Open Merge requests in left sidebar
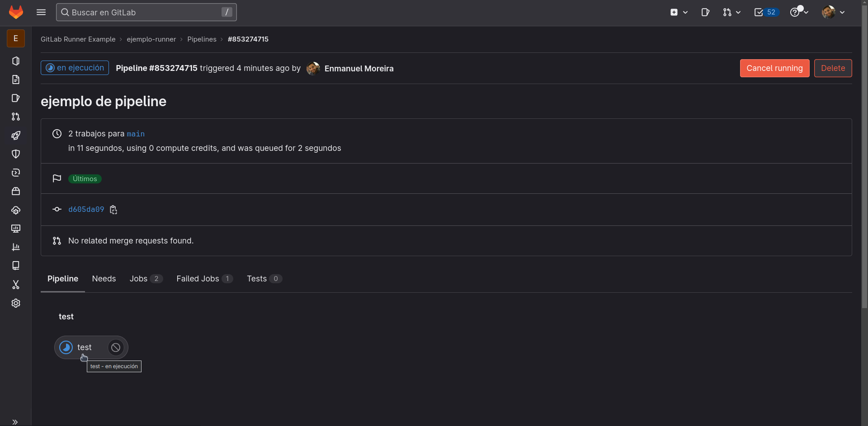868x426 pixels. tap(16, 117)
